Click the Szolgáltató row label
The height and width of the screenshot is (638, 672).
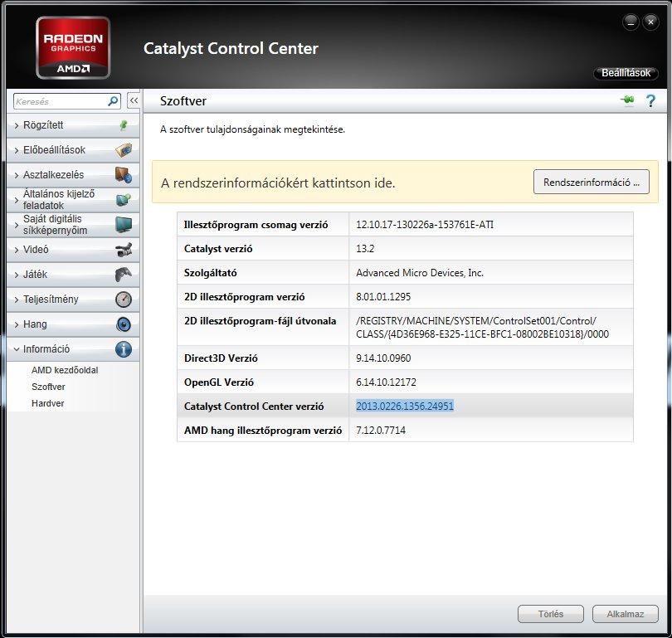tap(210, 273)
